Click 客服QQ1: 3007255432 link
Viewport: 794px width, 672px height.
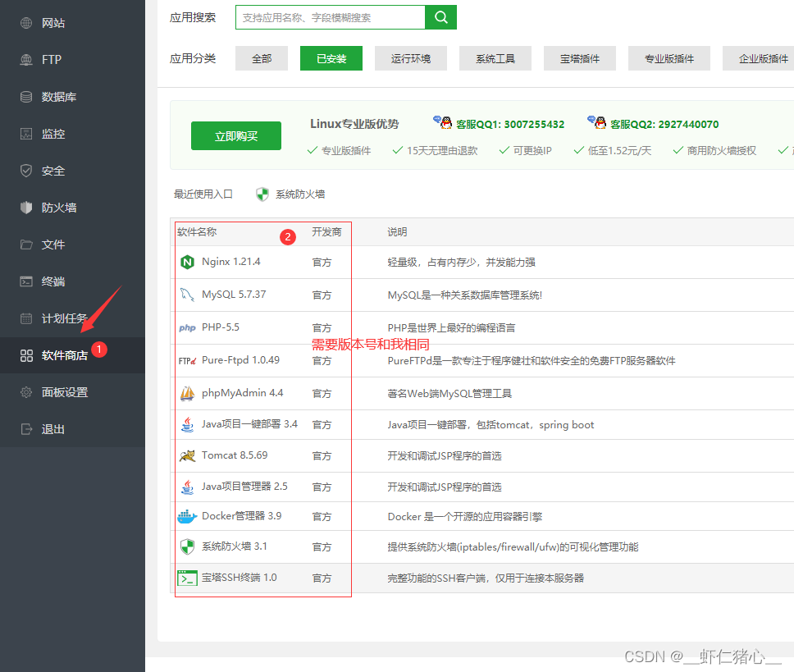tap(510, 124)
